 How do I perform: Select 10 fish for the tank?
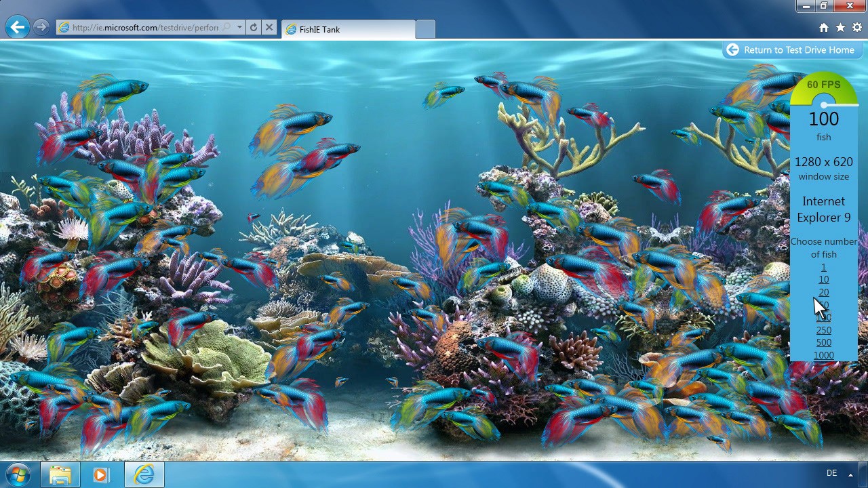[823, 279]
